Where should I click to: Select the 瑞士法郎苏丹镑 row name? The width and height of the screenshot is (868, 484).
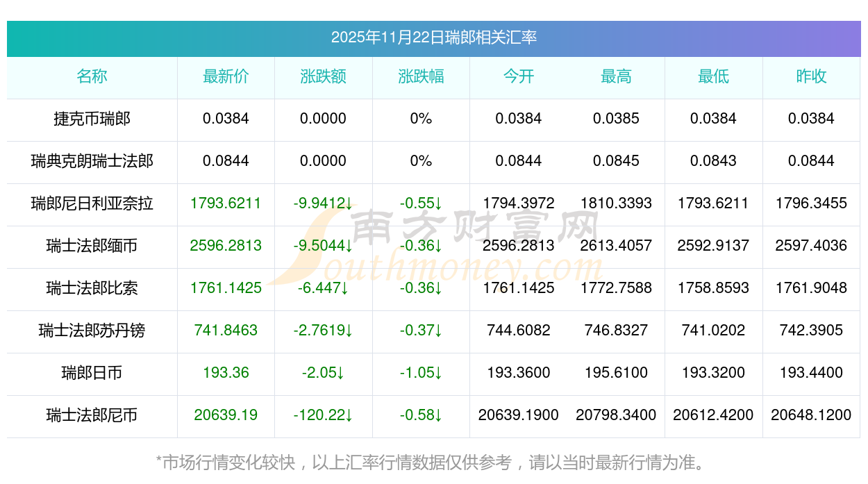(92, 331)
